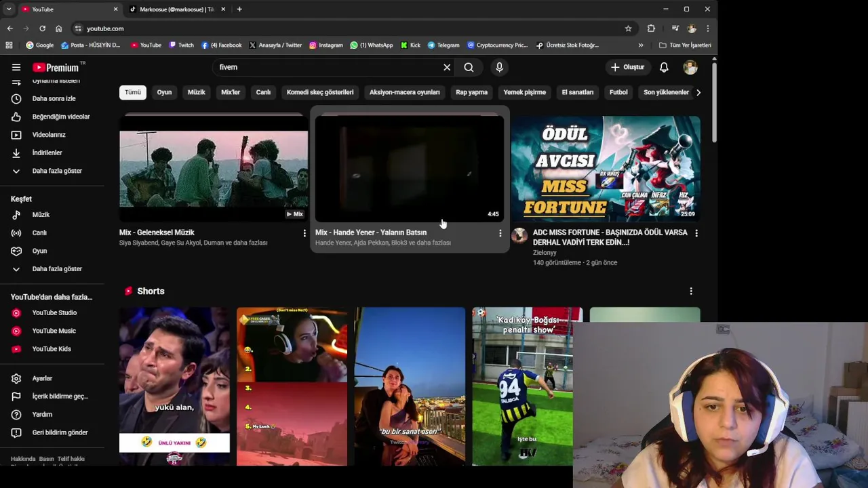Open the Zielonyy channel name link
This screenshot has width=868, height=488.
(x=545, y=253)
